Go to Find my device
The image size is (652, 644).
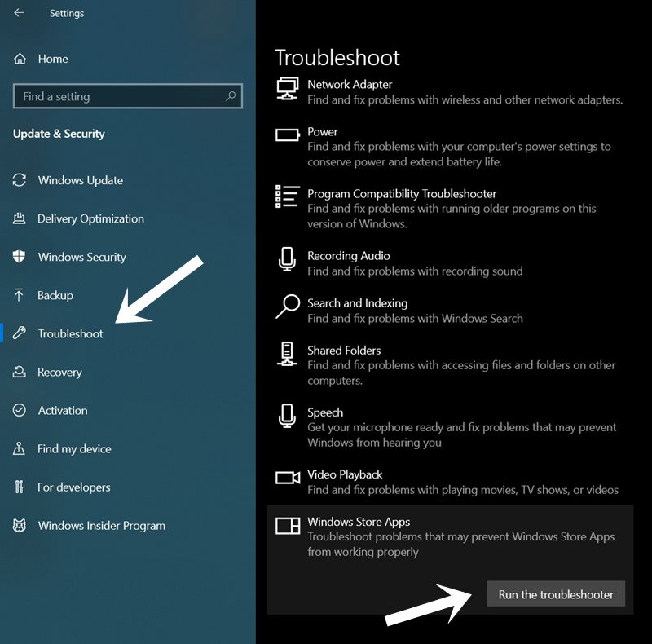(x=74, y=448)
